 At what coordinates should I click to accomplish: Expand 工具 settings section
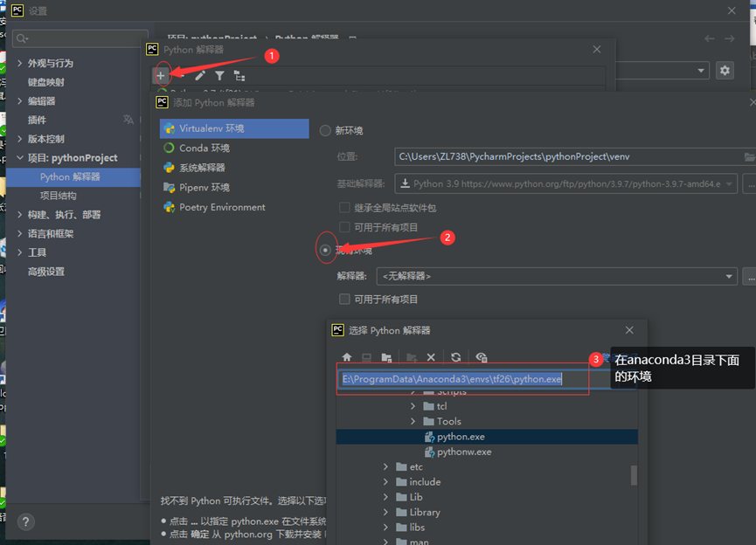pyautogui.click(x=20, y=252)
